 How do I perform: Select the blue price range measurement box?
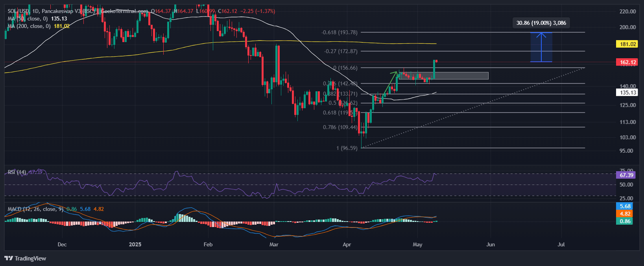pos(541,47)
